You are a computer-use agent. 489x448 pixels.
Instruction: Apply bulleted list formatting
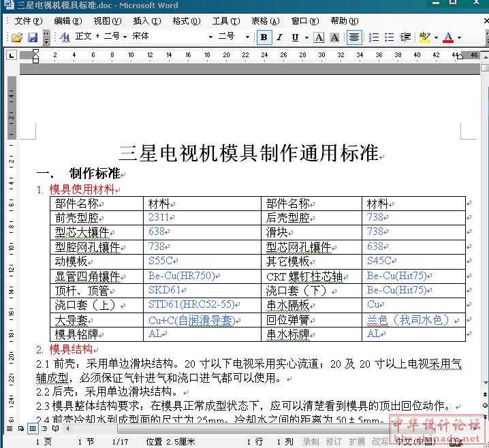pyautogui.click(x=389, y=37)
